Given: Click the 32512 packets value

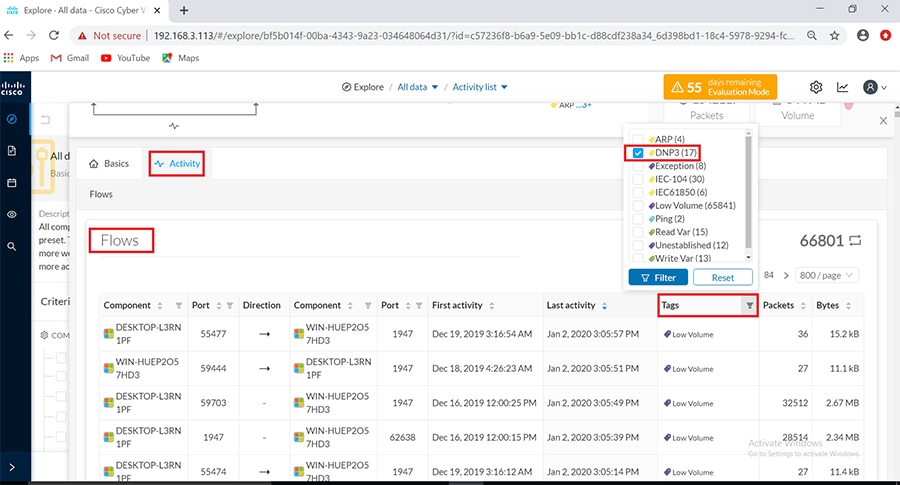Looking at the screenshot, I should tap(795, 403).
